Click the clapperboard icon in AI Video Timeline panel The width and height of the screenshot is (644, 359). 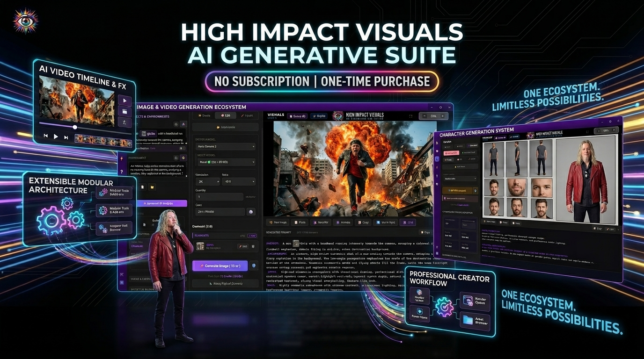tap(124, 112)
